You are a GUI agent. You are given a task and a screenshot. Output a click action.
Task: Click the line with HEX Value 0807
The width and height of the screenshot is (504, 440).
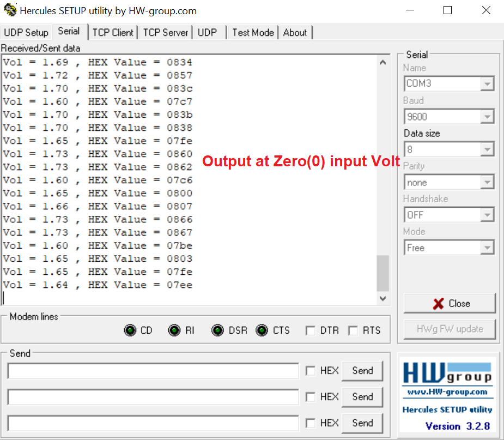coord(98,207)
